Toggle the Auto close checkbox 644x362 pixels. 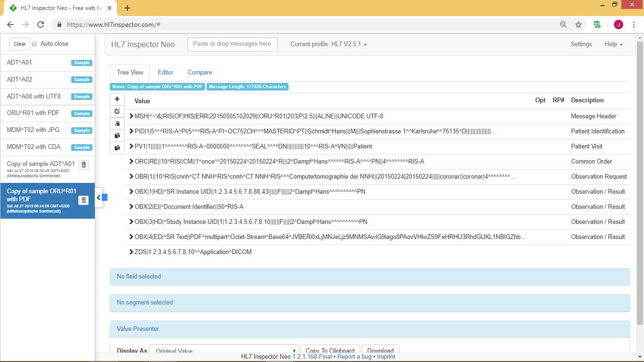pyautogui.click(x=34, y=44)
